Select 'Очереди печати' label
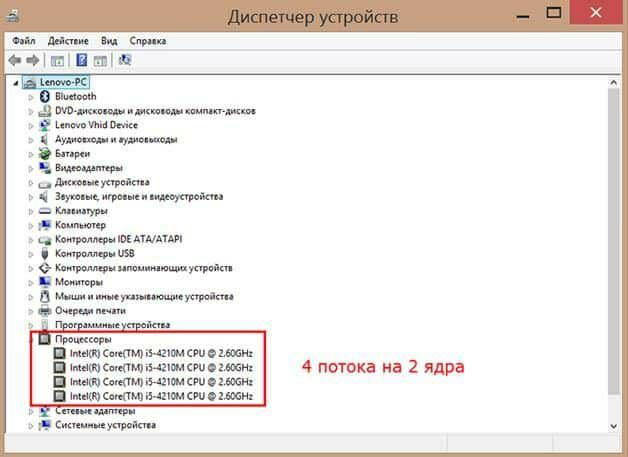Viewport: 628px width, 457px height. click(91, 311)
